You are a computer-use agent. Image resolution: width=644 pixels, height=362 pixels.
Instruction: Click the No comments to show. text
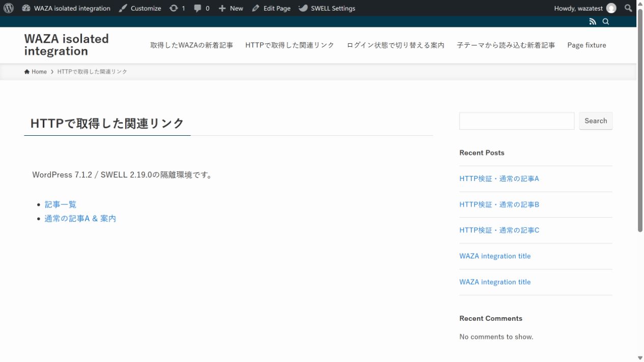(x=496, y=337)
